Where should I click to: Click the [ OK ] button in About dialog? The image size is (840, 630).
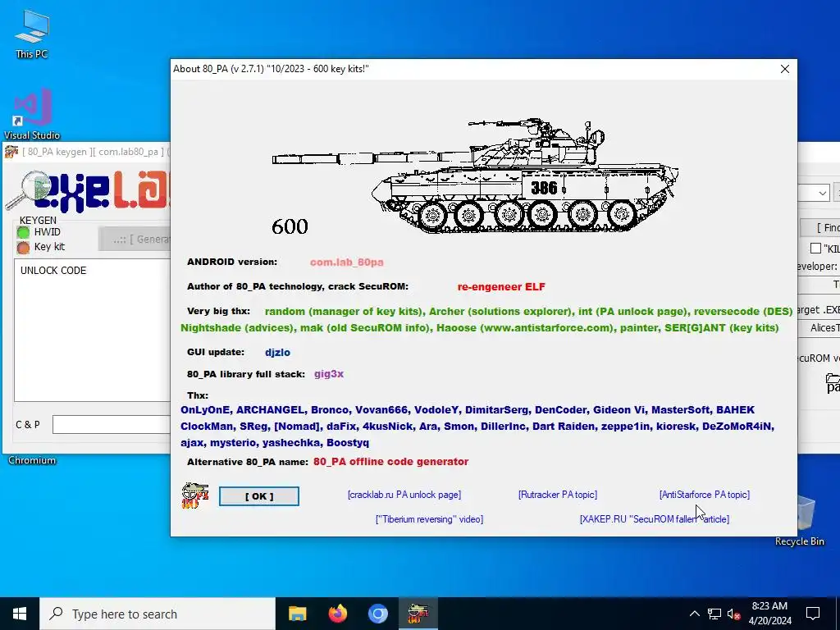click(x=258, y=496)
